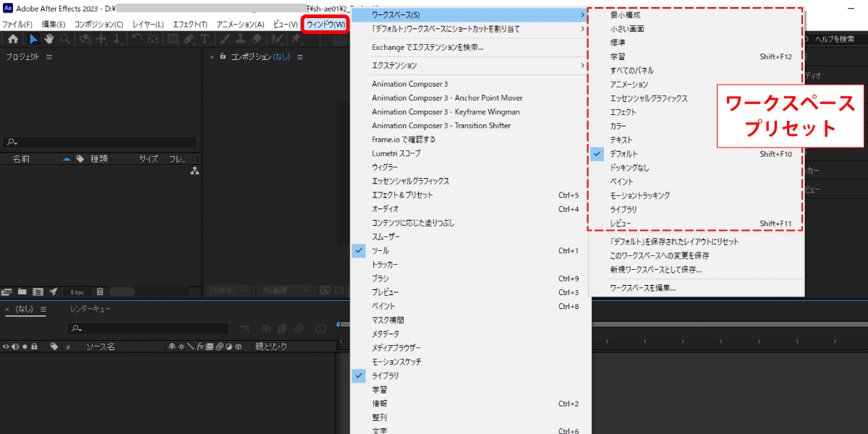This screenshot has width=868, height=434.
Task: Select the Roto Brush tool
Action: (x=276, y=39)
